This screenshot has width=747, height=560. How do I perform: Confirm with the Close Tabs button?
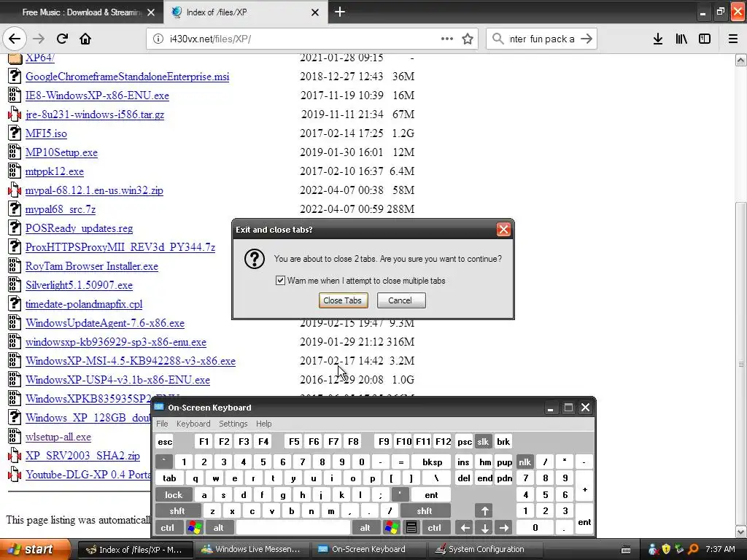(343, 300)
